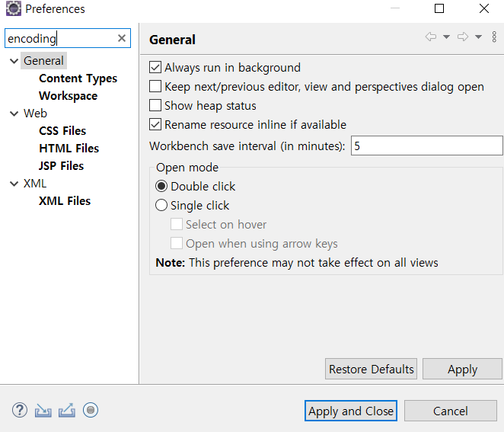Maximize the Preferences window
This screenshot has width=504, height=432.
point(439,8)
